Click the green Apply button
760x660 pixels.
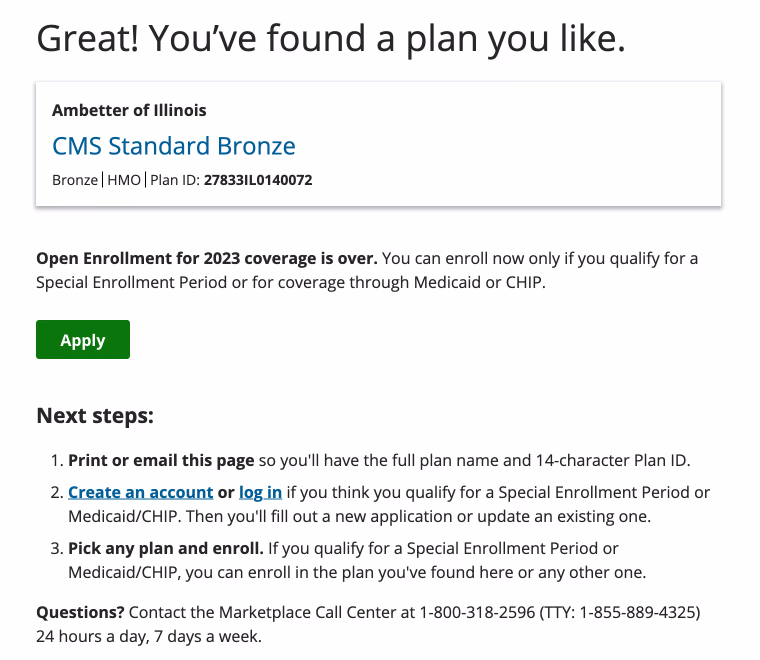[x=83, y=340]
